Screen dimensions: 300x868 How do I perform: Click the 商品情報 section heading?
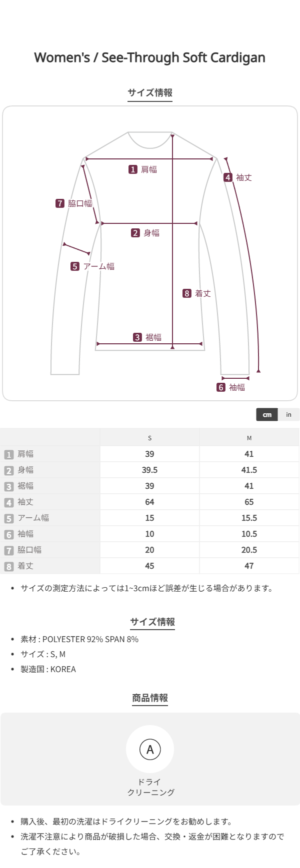tap(150, 698)
